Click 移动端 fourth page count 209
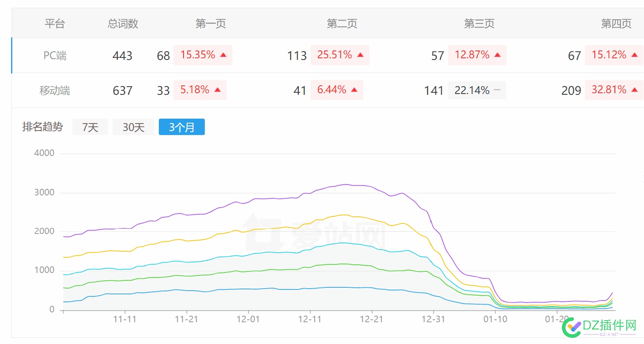This screenshot has height=344, width=644. click(x=571, y=91)
